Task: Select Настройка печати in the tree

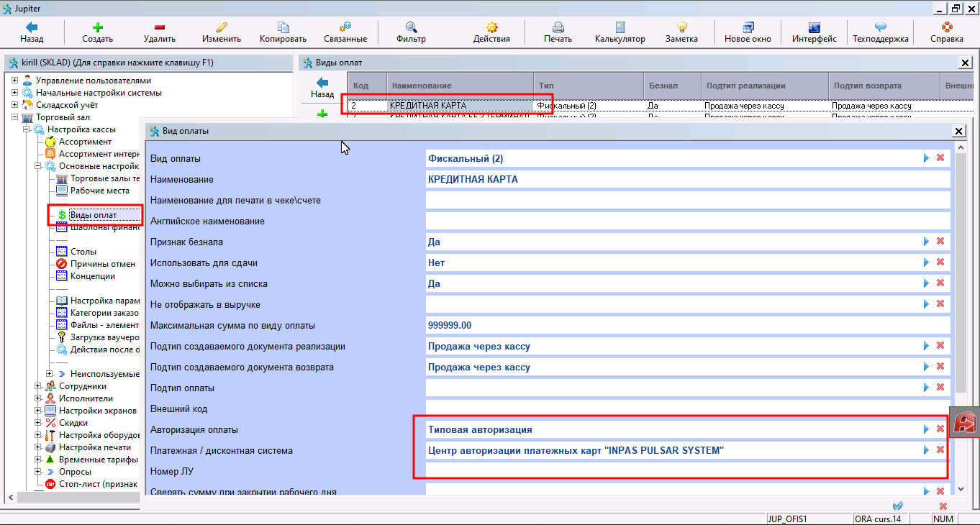Action: [x=94, y=447]
